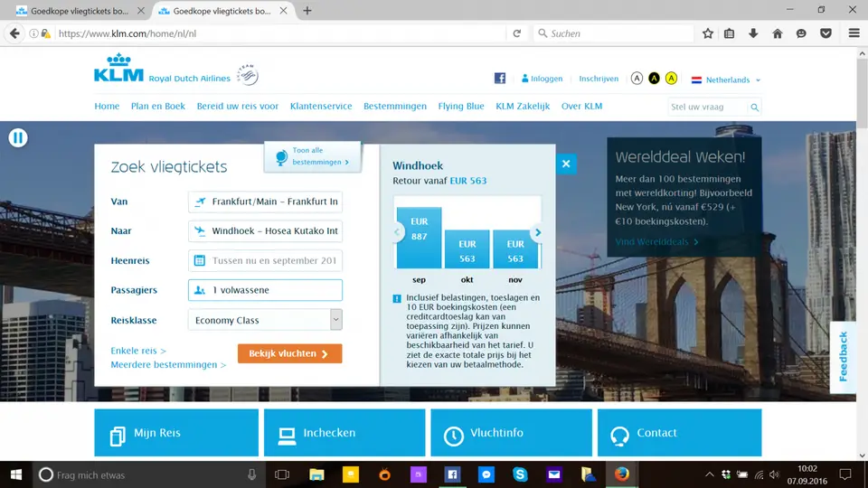Viewport: 868px width, 488px height.
Task: Pause the hero image slideshow
Action: point(18,137)
